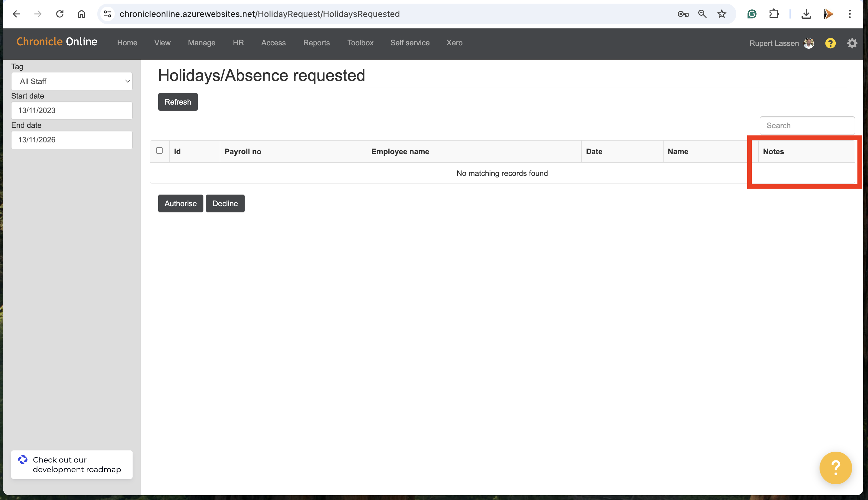Image resolution: width=868 pixels, height=500 pixels.
Task: Open the settings gear icon
Action: [852, 43]
